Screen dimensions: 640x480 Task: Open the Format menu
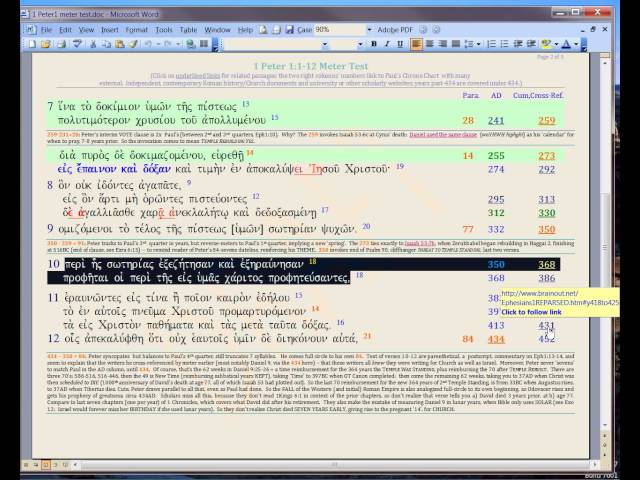136,30
